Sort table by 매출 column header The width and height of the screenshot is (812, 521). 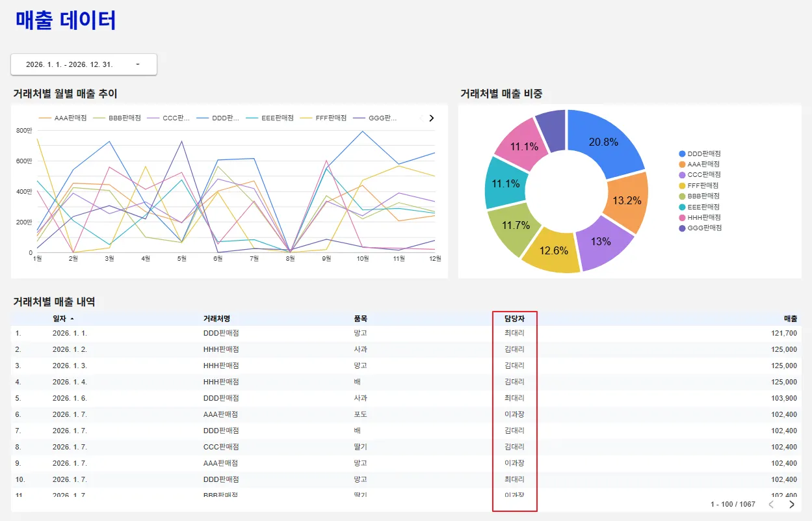(790, 319)
